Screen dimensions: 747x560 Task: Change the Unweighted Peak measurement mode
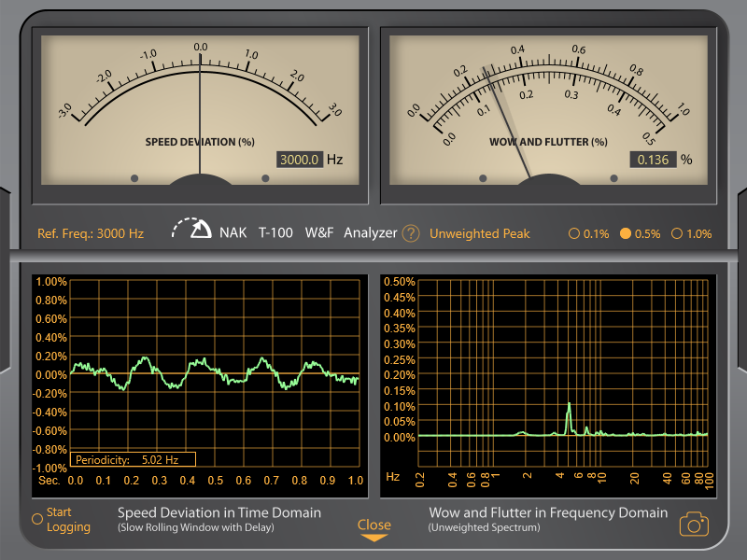(x=479, y=233)
